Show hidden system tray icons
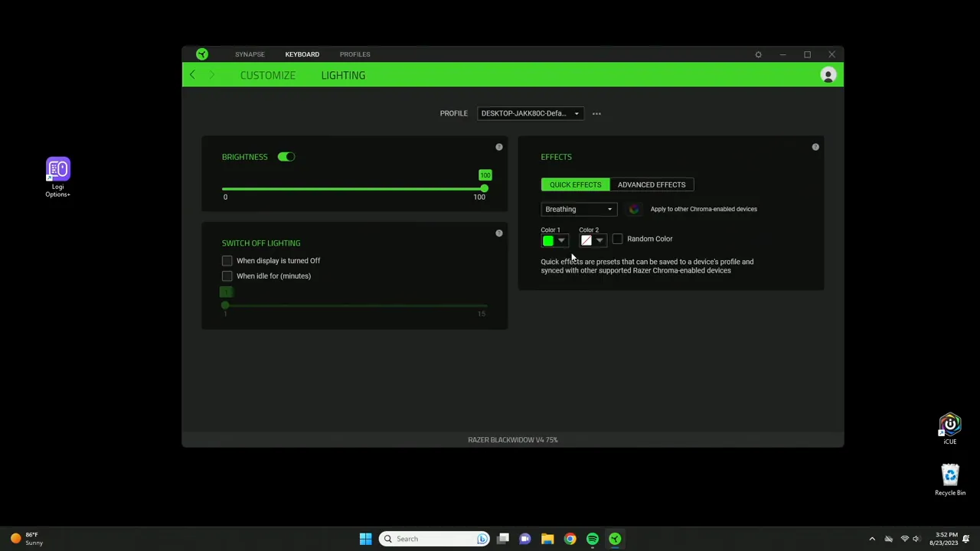This screenshot has width=980, height=551. pyautogui.click(x=871, y=539)
